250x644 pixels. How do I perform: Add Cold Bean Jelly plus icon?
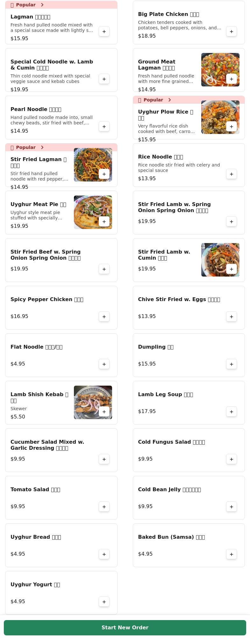[x=232, y=507]
